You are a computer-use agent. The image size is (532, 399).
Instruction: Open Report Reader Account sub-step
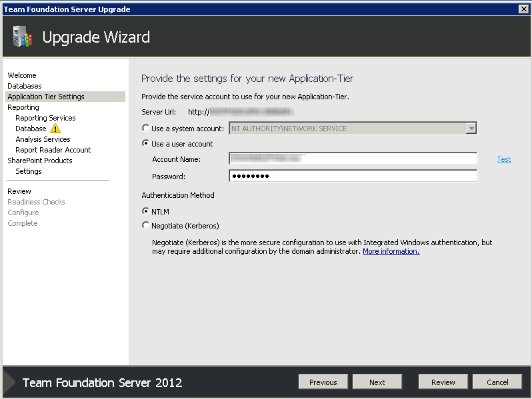click(x=53, y=150)
